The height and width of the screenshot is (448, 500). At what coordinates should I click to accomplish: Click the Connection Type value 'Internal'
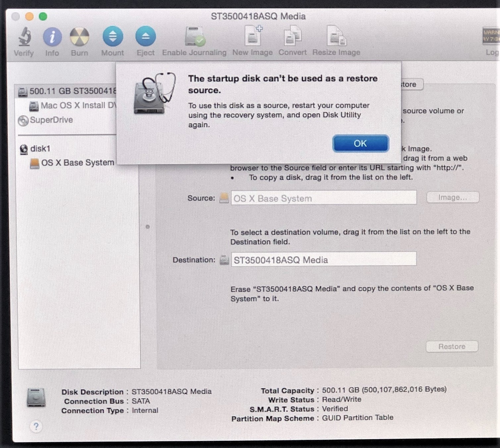(145, 410)
